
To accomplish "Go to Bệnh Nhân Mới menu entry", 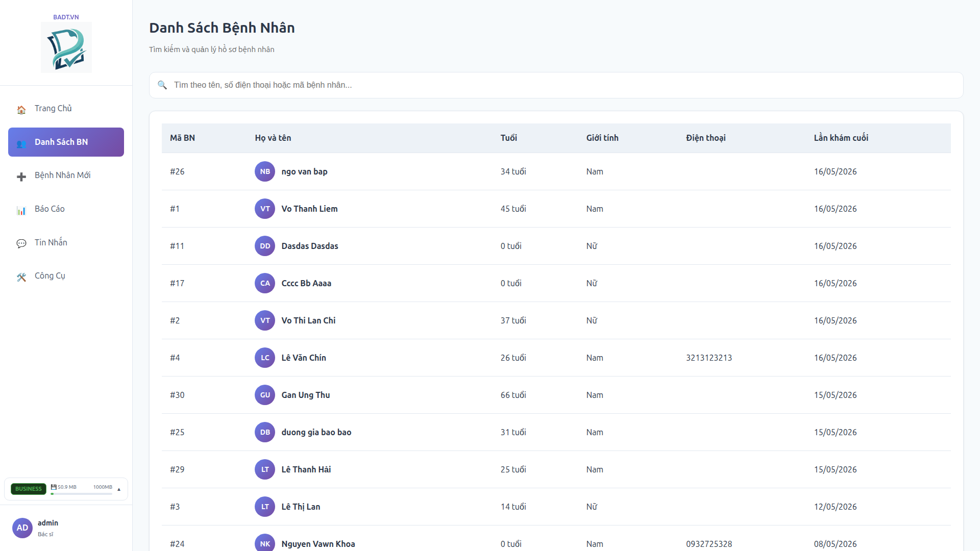I will (x=66, y=176).
